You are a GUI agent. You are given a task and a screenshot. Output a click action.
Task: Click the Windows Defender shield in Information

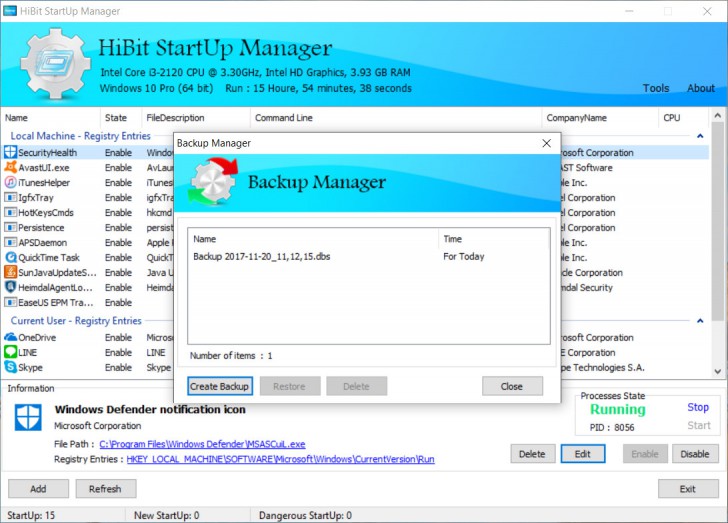28,417
